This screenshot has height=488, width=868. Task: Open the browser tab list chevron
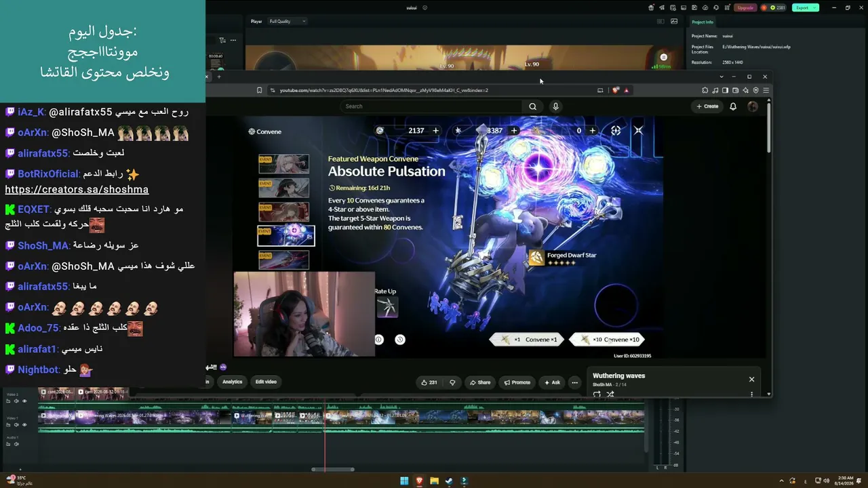(721, 77)
